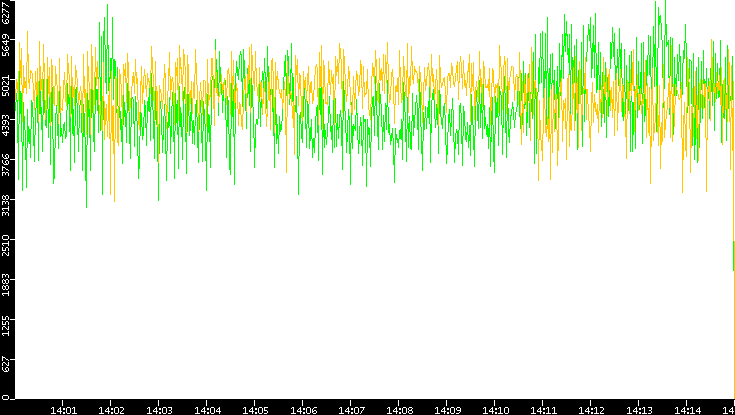Pick the 14:11 time axis label
The height and width of the screenshot is (415, 735).
pos(543,410)
